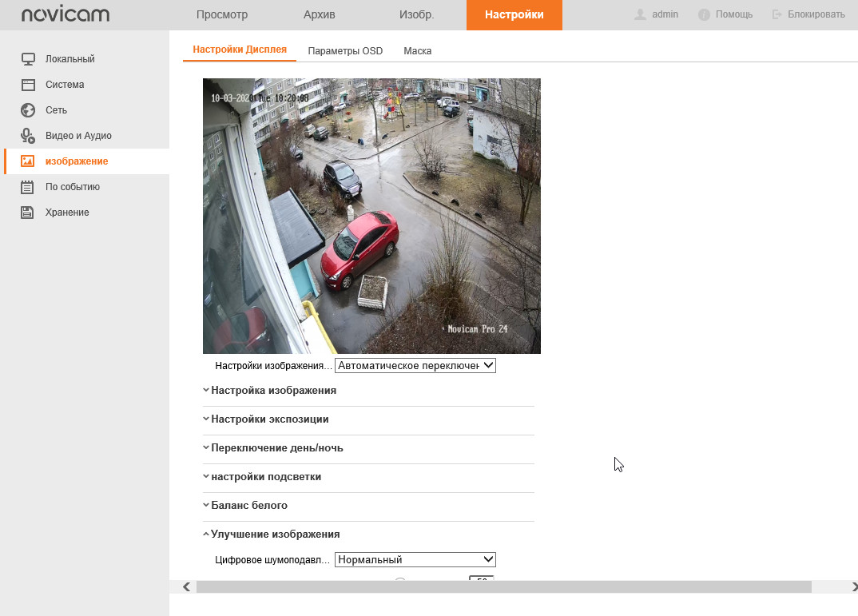The height and width of the screenshot is (616, 858).
Task: Click the Локальный monitor icon
Action: click(28, 59)
